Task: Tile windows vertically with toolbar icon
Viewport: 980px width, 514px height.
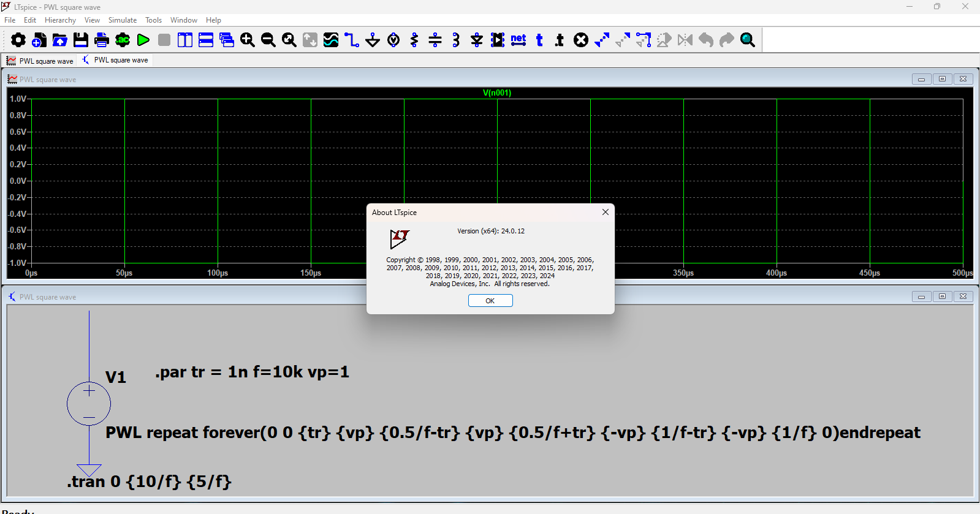Action: (x=185, y=40)
